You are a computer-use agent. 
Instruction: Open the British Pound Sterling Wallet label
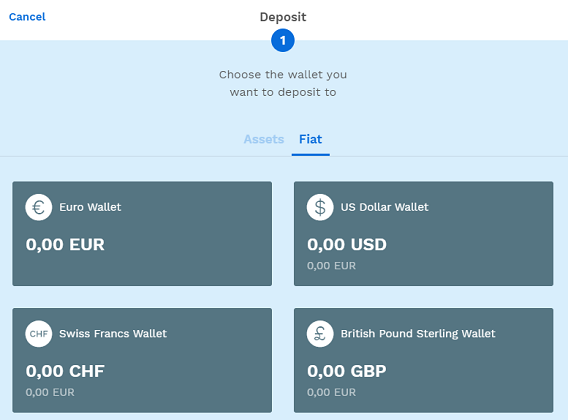point(418,333)
